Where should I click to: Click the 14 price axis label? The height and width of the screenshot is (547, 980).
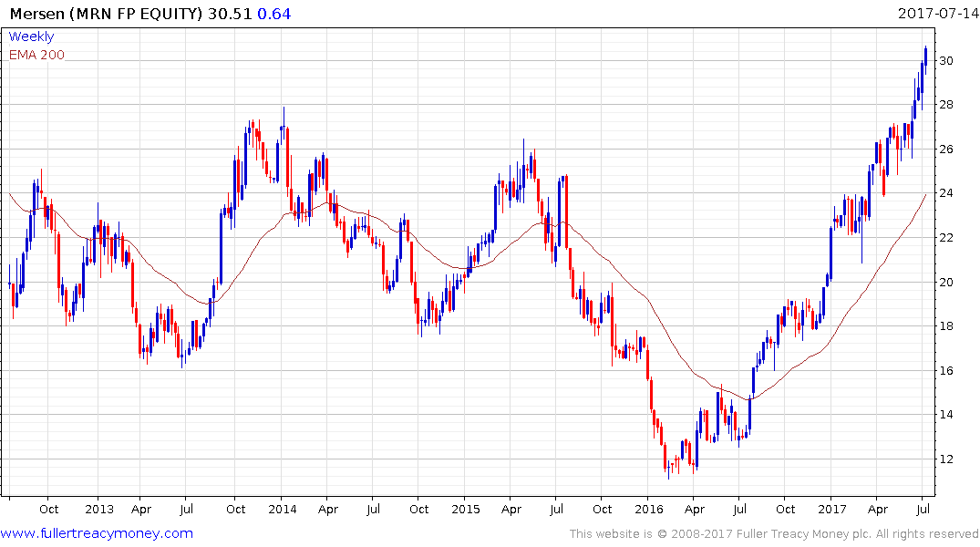946,415
